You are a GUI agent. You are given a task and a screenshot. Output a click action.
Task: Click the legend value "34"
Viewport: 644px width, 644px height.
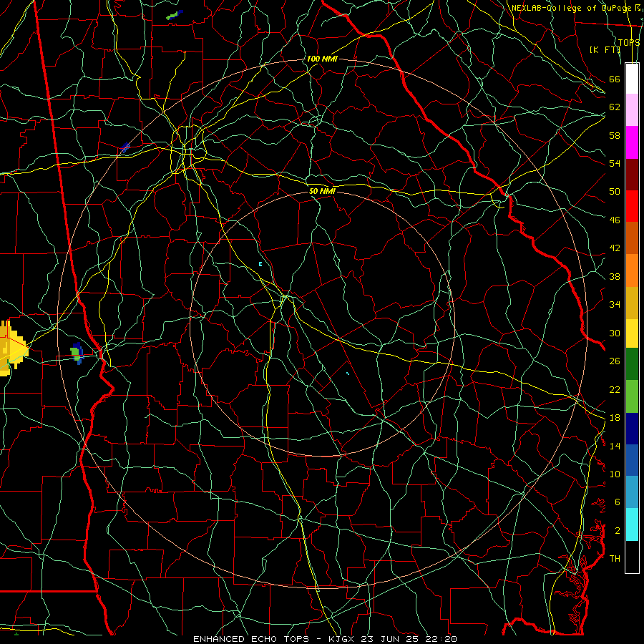615,305
